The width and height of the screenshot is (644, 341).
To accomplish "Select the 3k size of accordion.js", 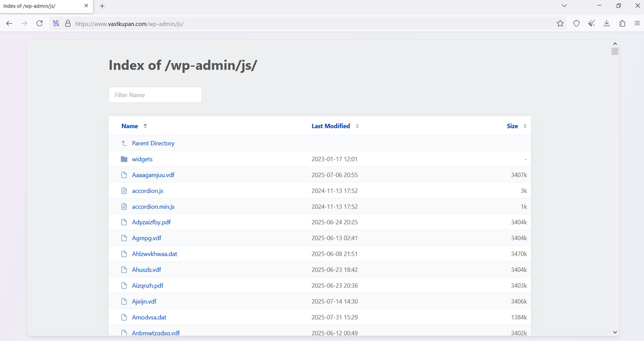I will [x=524, y=191].
